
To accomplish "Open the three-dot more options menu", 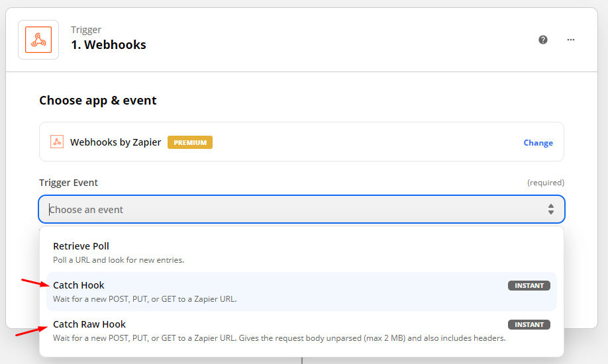I will pos(571,40).
